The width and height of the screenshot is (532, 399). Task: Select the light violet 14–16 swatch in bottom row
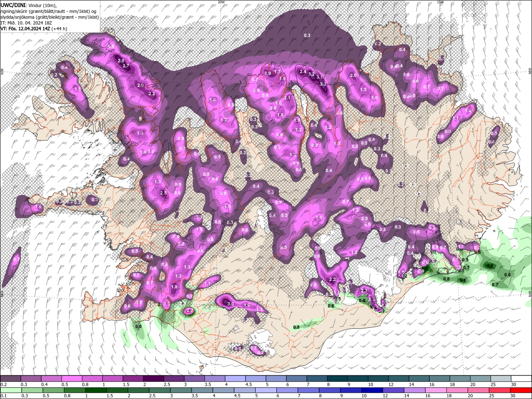(x=414, y=390)
